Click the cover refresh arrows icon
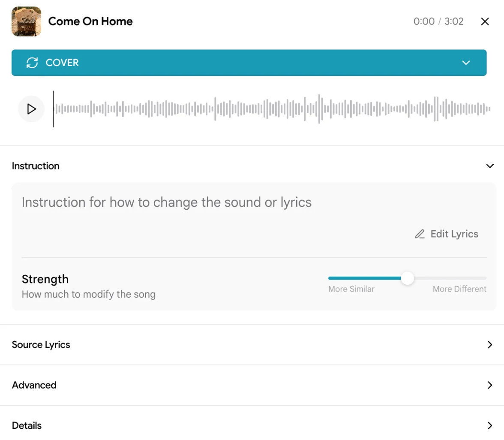The width and height of the screenshot is (504, 440). pyautogui.click(x=32, y=63)
